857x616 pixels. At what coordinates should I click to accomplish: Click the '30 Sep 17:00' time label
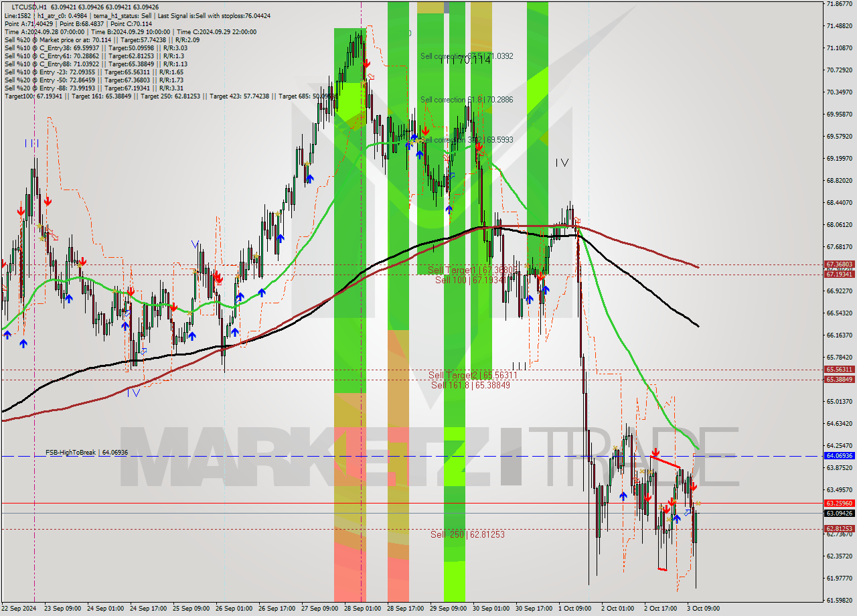pyautogui.click(x=534, y=609)
